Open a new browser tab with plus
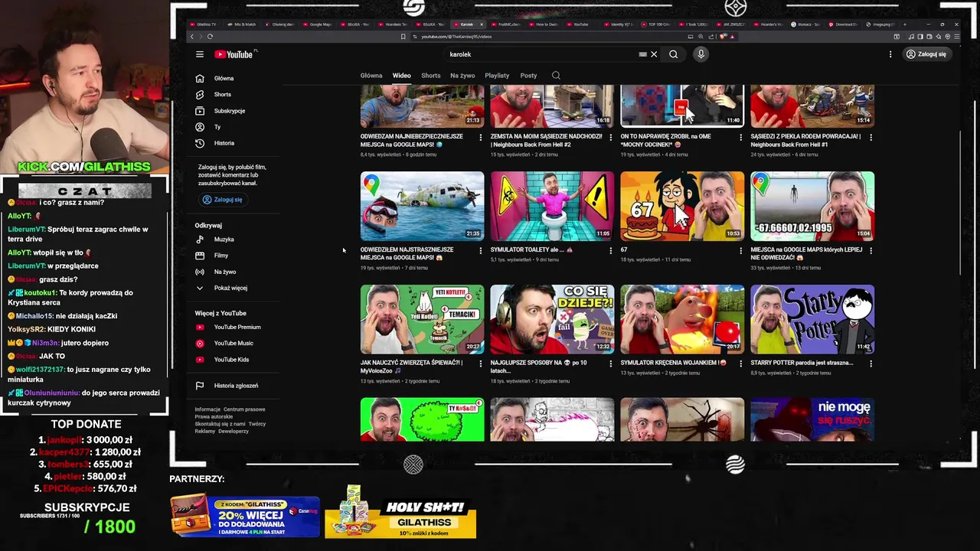The width and height of the screenshot is (980, 551). 906,24
